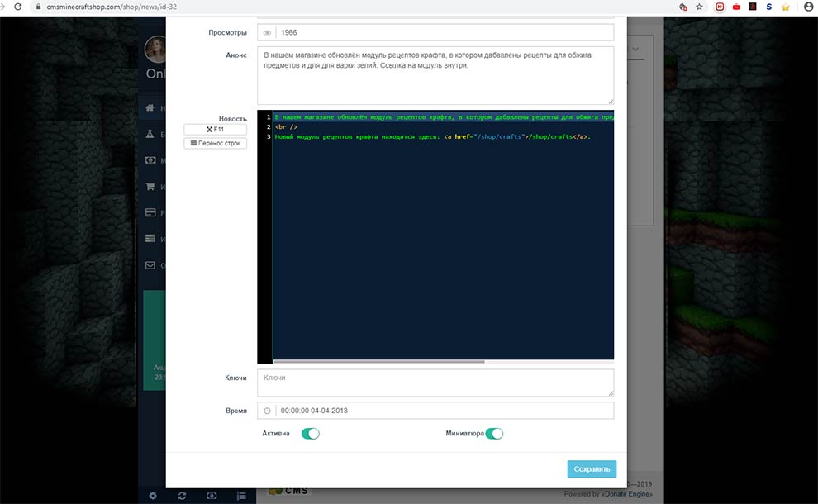Click the Сохранить save button
Screen dimensions: 818x504
[592, 468]
